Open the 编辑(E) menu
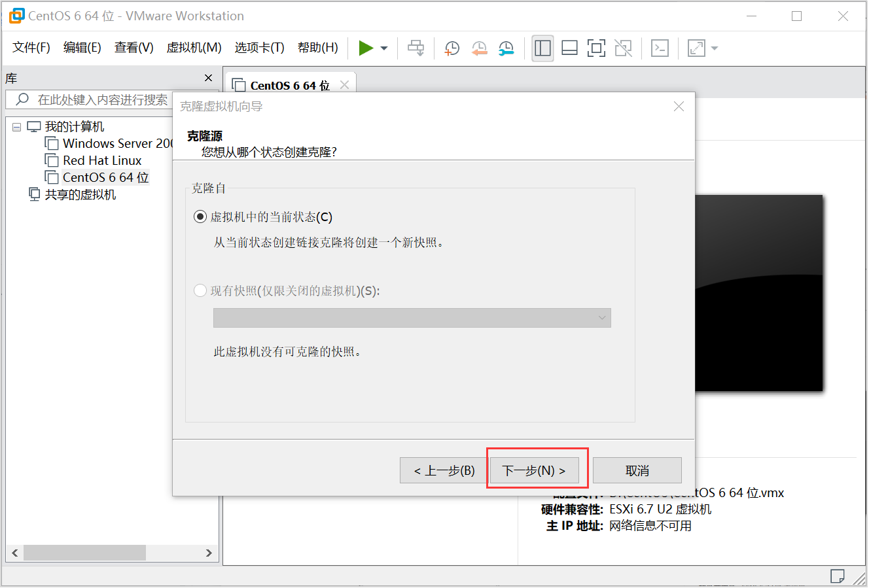This screenshot has width=869, height=588. pos(82,47)
